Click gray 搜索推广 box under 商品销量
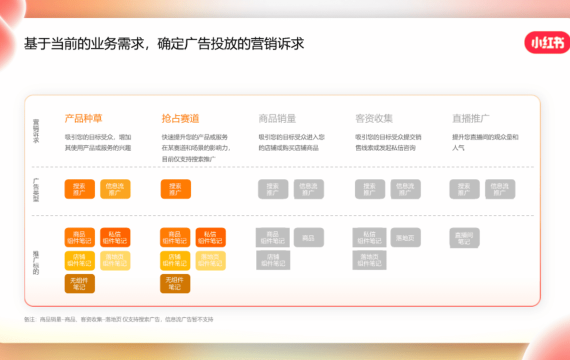Viewport: 570px width, 360px height. (273, 189)
